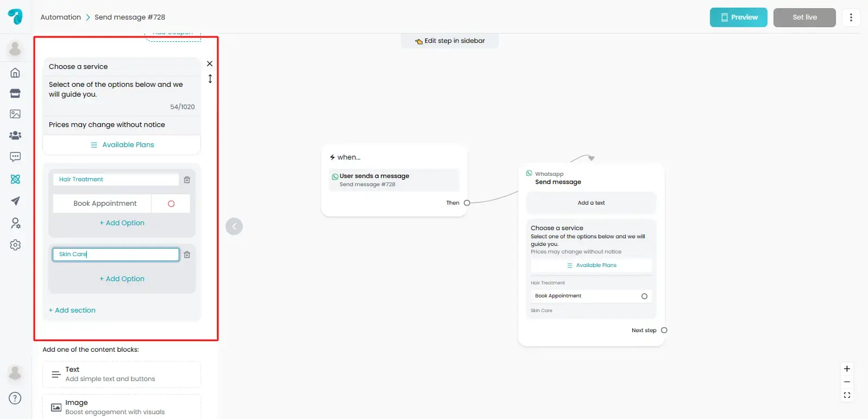Click the reorder arrows on list block
Image resolution: width=868 pixels, height=419 pixels.
[x=210, y=79]
